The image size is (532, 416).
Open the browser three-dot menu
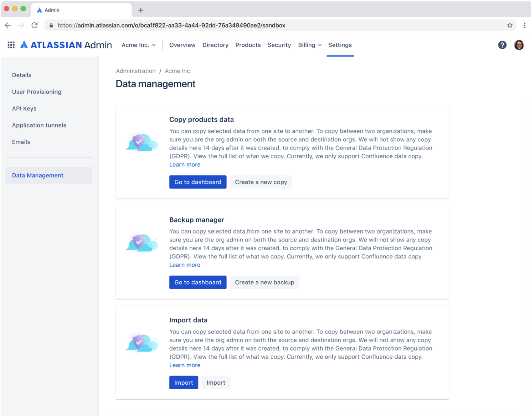(x=525, y=25)
